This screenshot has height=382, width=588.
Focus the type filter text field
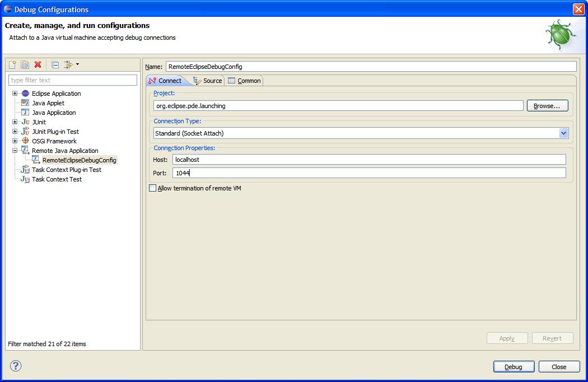(73, 80)
